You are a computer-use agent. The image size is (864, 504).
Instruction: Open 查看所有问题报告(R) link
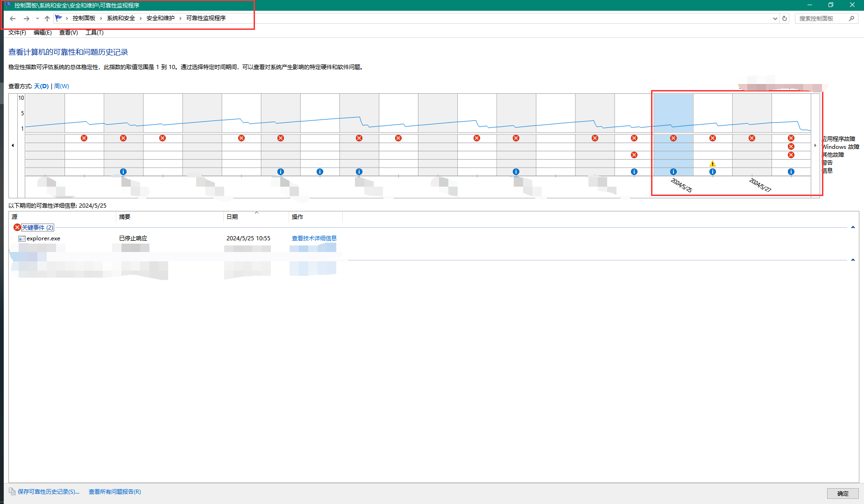(115, 492)
